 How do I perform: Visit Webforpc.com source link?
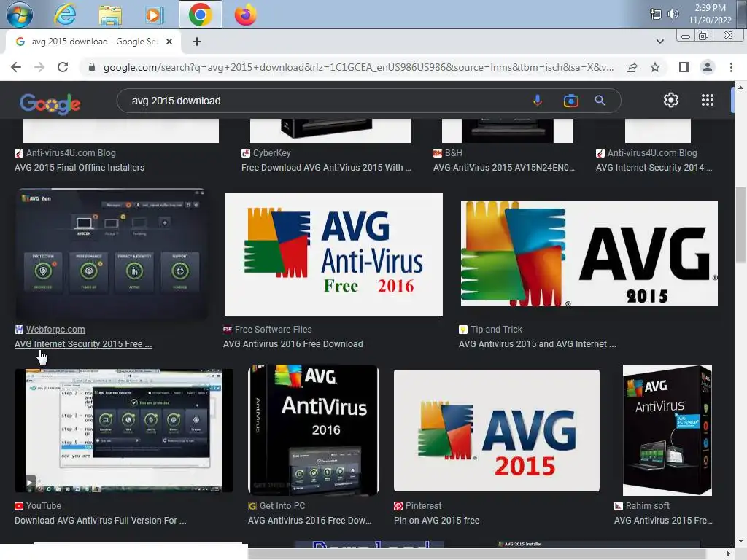pos(55,330)
